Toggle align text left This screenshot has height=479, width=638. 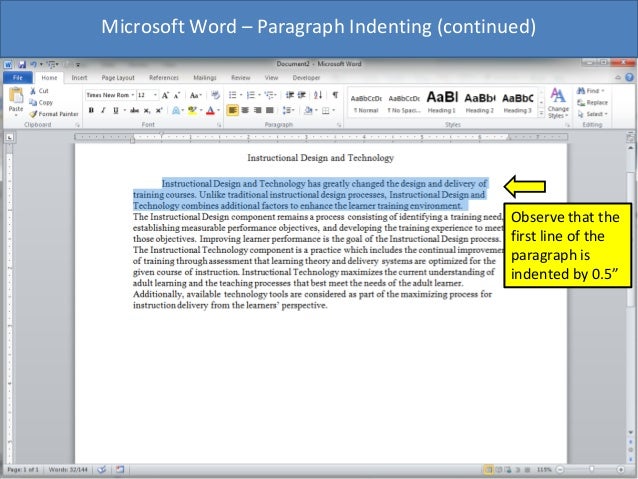tap(232, 110)
